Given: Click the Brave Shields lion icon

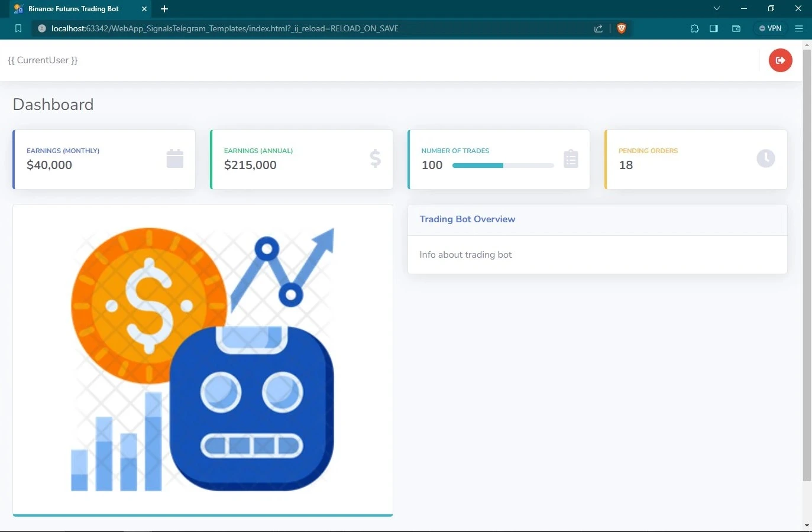Looking at the screenshot, I should tap(622, 28).
